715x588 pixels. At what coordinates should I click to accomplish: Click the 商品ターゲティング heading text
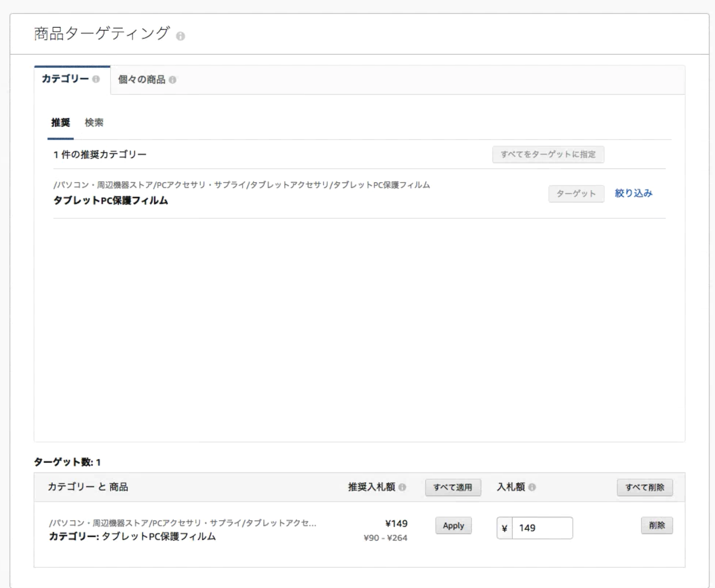[x=102, y=33]
